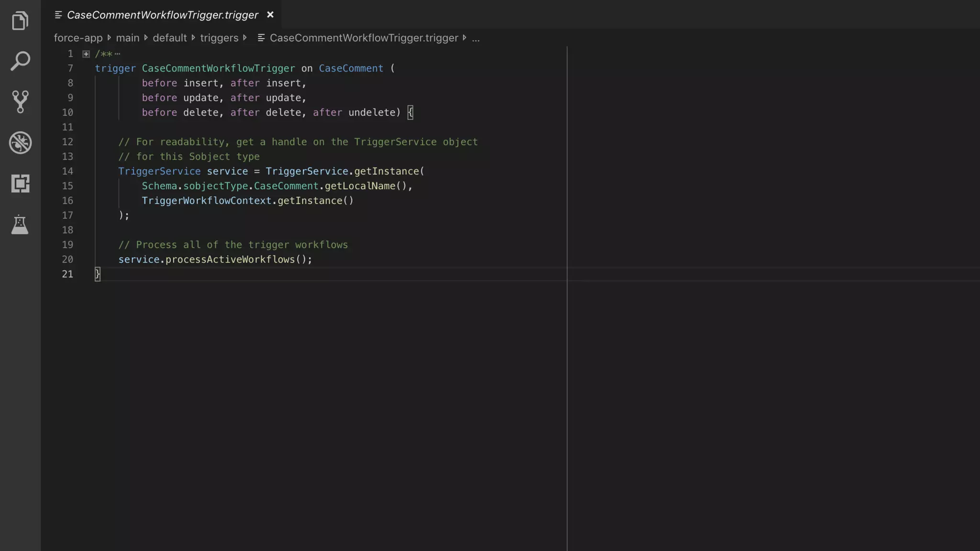Open the Explorer view in activity bar
Screen dimensions: 980x551
pos(20,21)
